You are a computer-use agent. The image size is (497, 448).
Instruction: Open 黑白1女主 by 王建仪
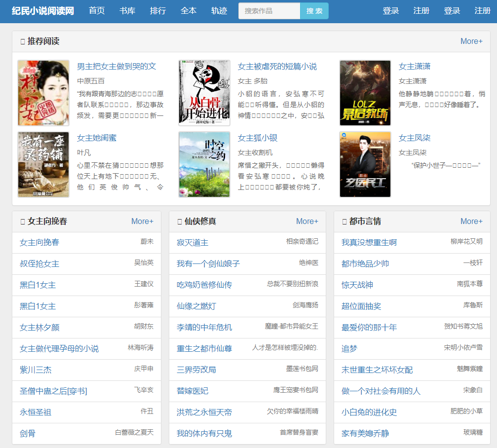click(x=38, y=285)
